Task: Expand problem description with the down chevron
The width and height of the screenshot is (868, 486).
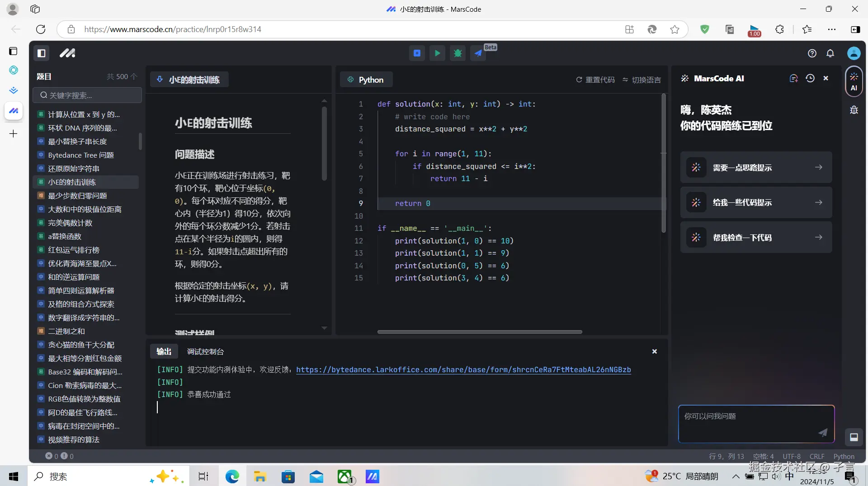Action: click(x=324, y=328)
